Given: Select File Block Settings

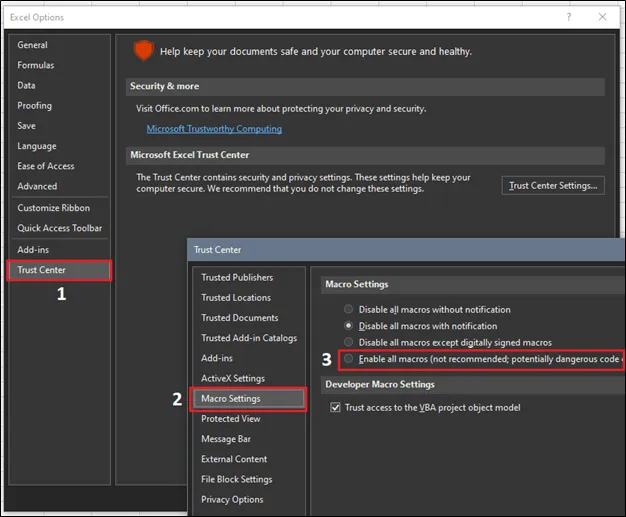Looking at the screenshot, I should [x=237, y=479].
